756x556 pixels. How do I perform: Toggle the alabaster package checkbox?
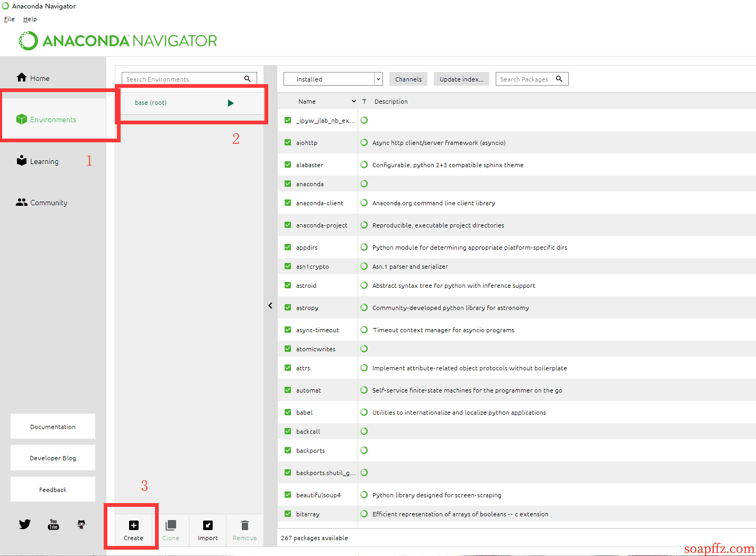[288, 165]
